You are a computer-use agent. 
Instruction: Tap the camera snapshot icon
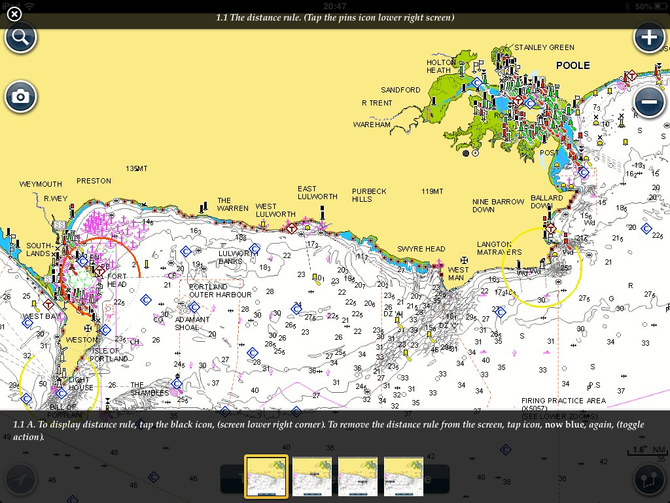tap(20, 97)
